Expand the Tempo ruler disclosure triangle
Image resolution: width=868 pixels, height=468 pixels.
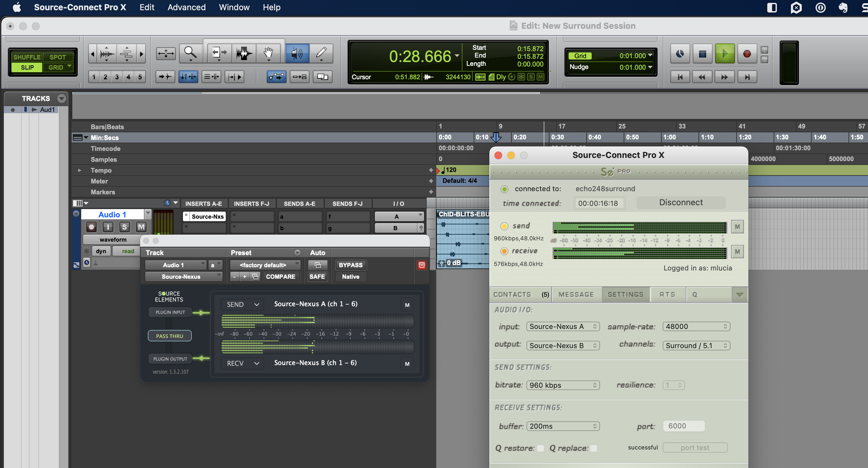click(80, 170)
